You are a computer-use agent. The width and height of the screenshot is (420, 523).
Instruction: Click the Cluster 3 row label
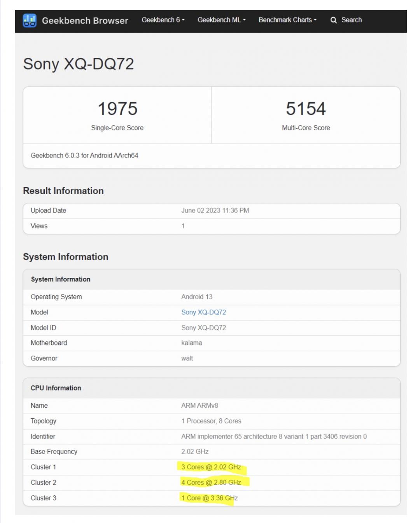44,498
